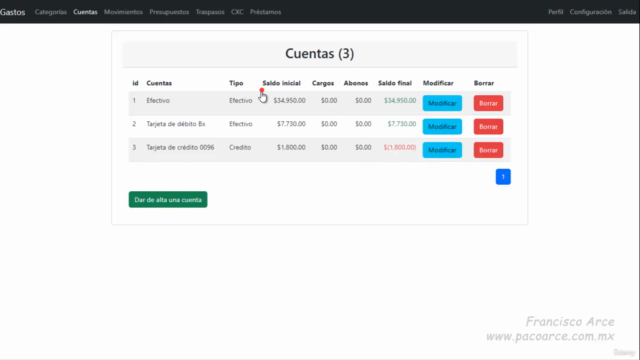Screen dimensions: 640x360
Task: Click the Saldo inicial column header
Action: click(x=282, y=83)
